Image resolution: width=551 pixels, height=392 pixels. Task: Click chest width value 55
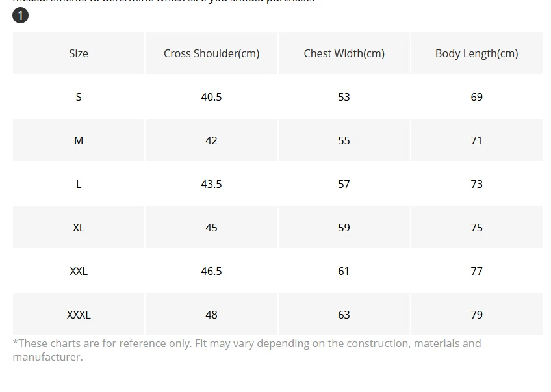tap(344, 140)
